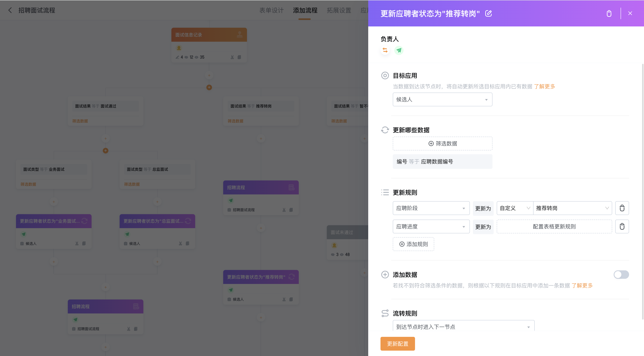Click copy icon on 推荐转岗 update node

tap(291, 299)
